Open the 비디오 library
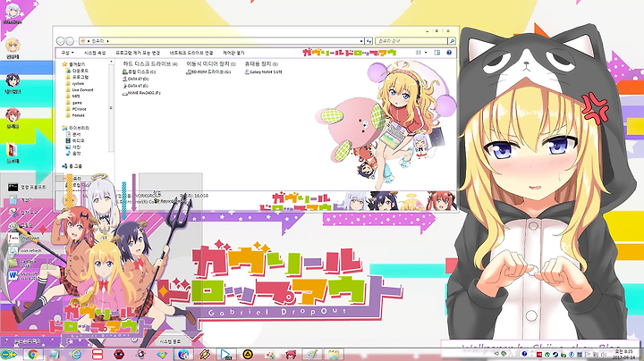Screen dimensions: 644x361 (73, 140)
